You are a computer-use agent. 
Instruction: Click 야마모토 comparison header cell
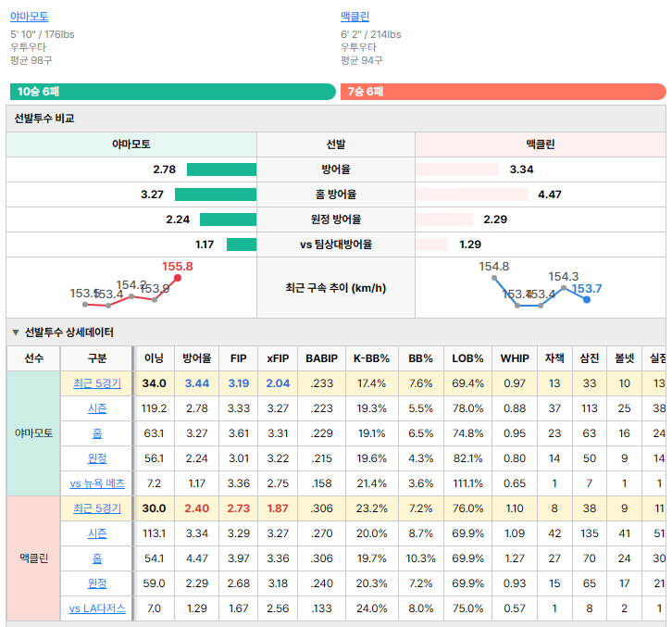[x=131, y=144]
